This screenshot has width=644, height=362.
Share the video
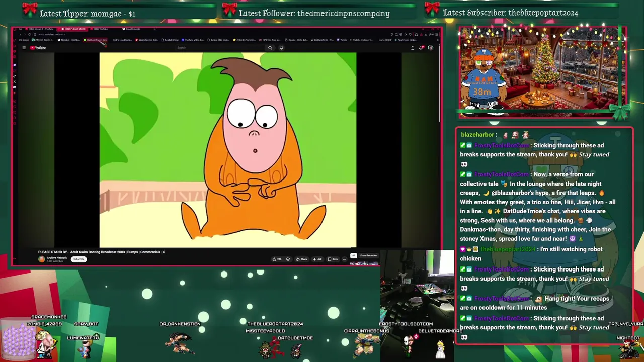[301, 259]
